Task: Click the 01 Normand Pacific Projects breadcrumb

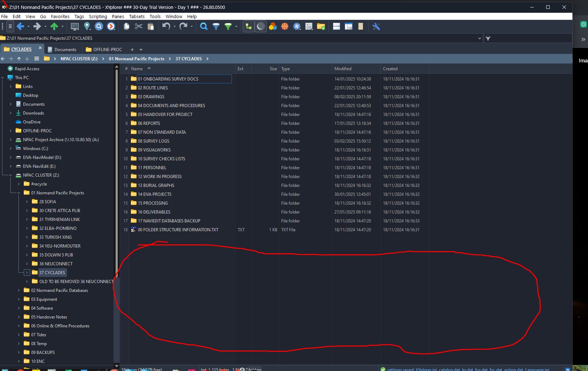Action: coord(136,59)
